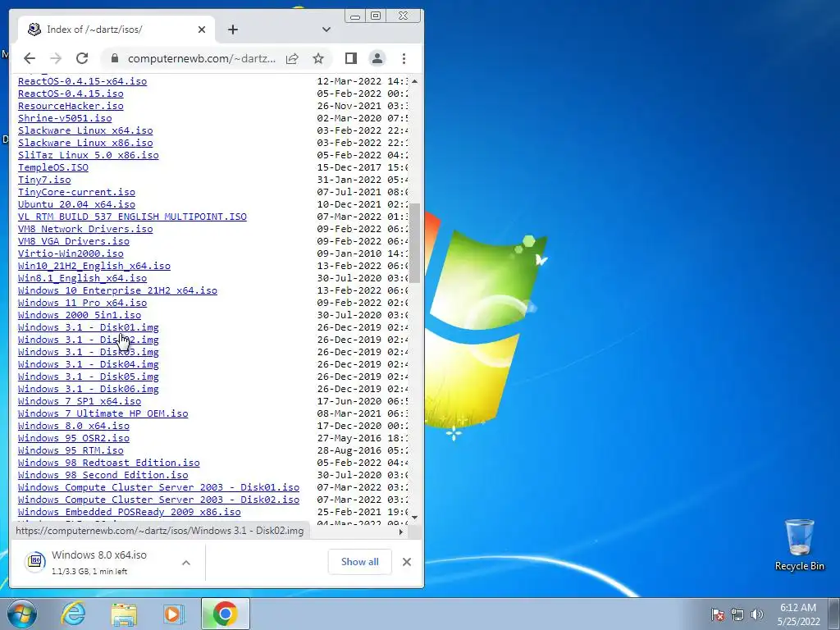This screenshot has height=630, width=840.
Task: Open a new tab
Action: pos(232,30)
